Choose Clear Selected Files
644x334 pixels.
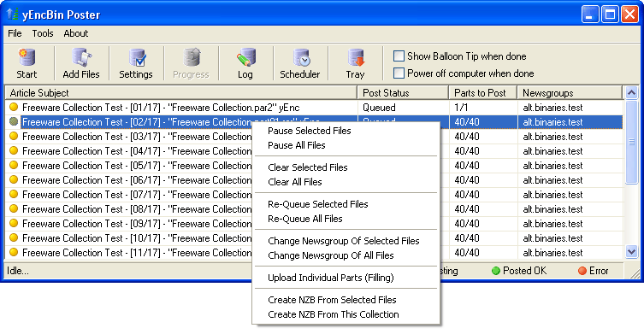click(346, 167)
